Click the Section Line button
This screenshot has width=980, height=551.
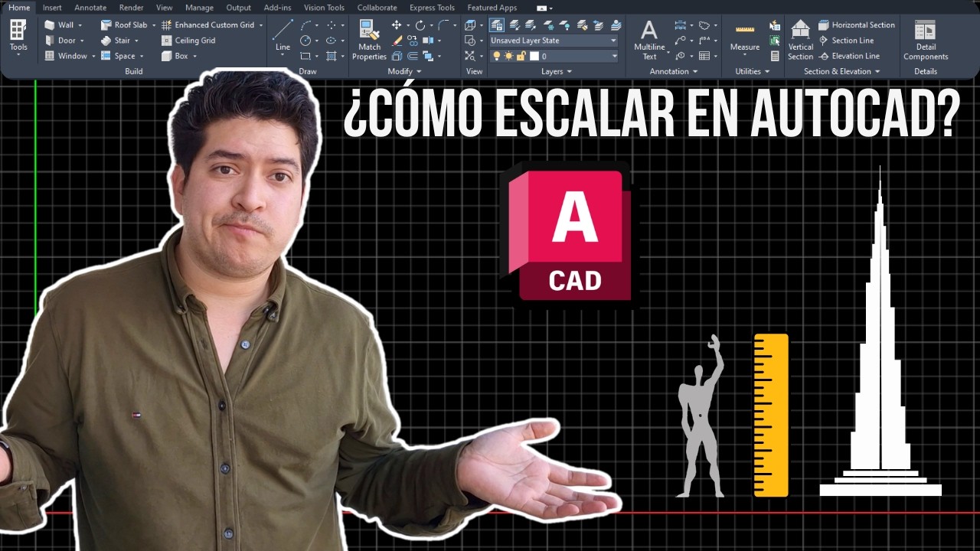(x=846, y=41)
